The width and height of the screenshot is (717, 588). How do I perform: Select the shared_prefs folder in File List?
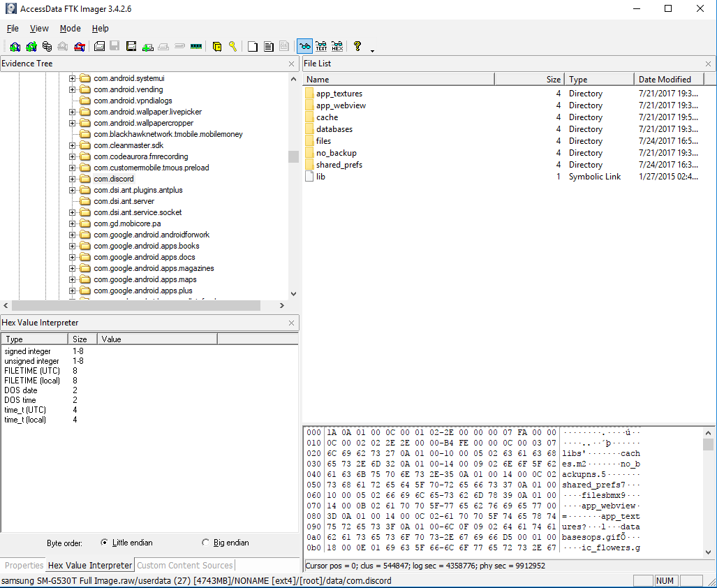339,165
